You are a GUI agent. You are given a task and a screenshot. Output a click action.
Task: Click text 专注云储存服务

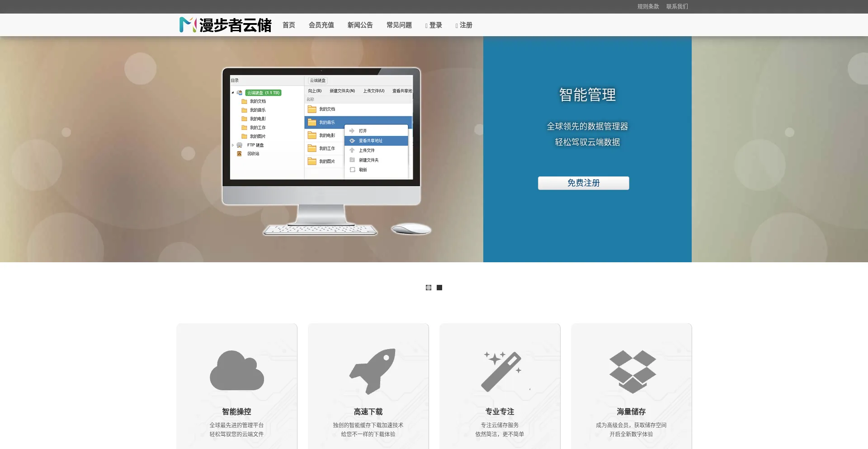tap(500, 425)
